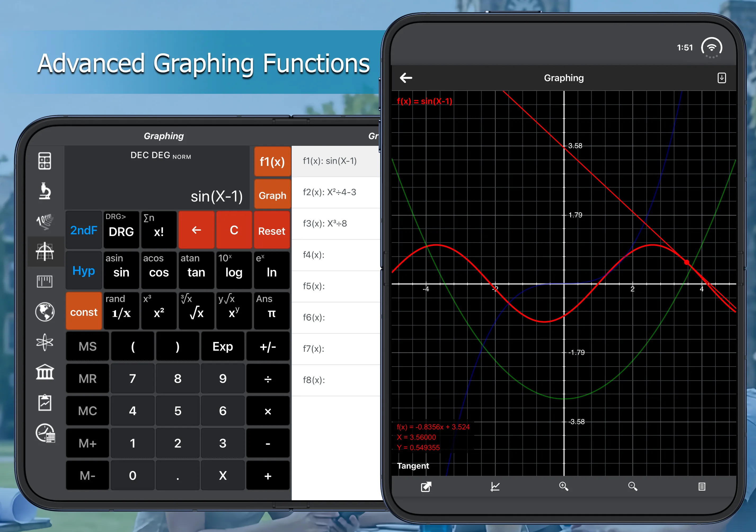Tap the share export icon below graph
The height and width of the screenshot is (532, 756).
[x=426, y=487]
